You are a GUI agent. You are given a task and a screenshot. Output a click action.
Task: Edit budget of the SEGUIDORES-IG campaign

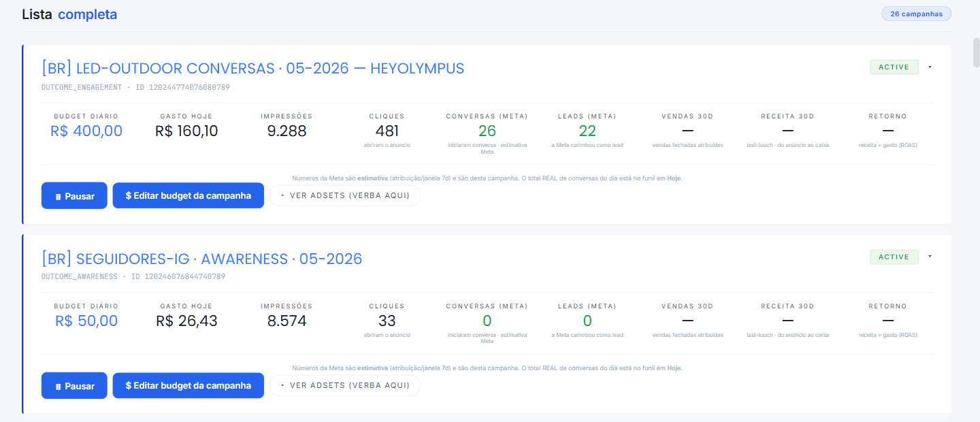point(188,385)
